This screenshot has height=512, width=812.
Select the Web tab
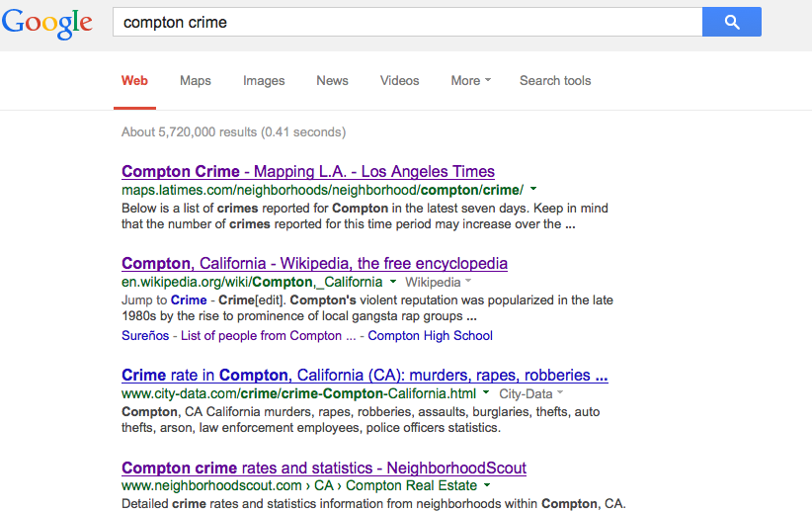click(x=134, y=81)
